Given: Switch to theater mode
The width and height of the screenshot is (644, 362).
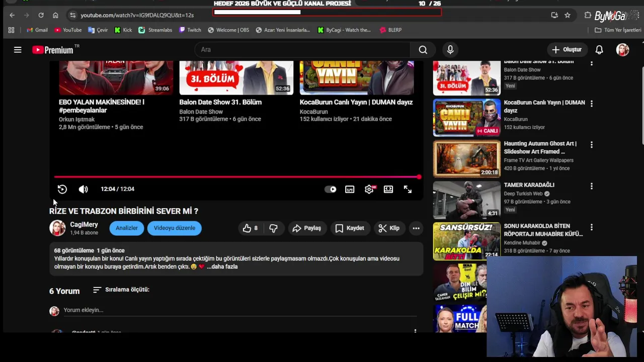Looking at the screenshot, I should click(x=388, y=190).
